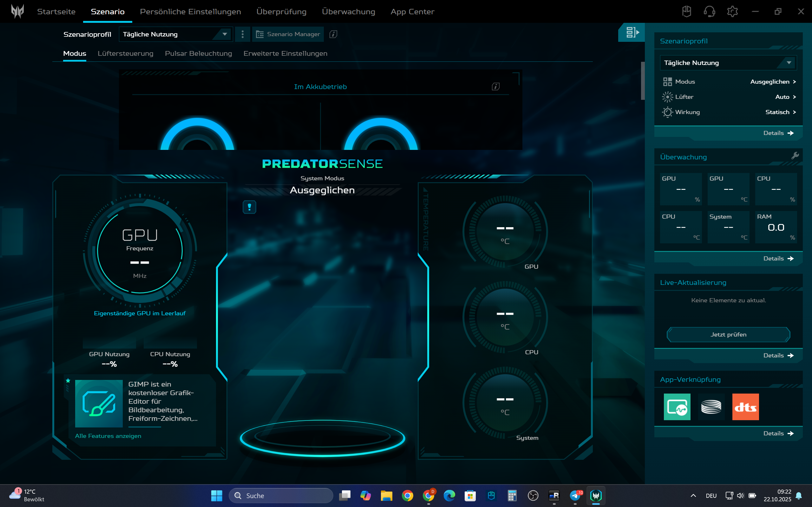Open the three-dot scenario options menu
Image resolution: width=812 pixels, height=507 pixels.
pos(243,34)
